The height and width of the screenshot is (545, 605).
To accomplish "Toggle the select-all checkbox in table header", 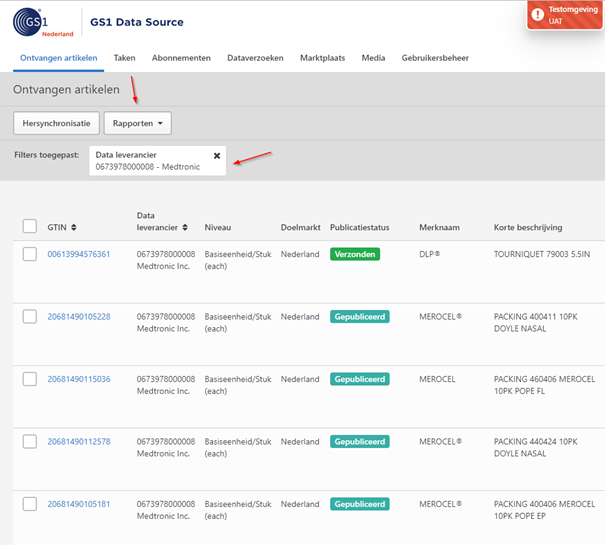I will tap(30, 226).
